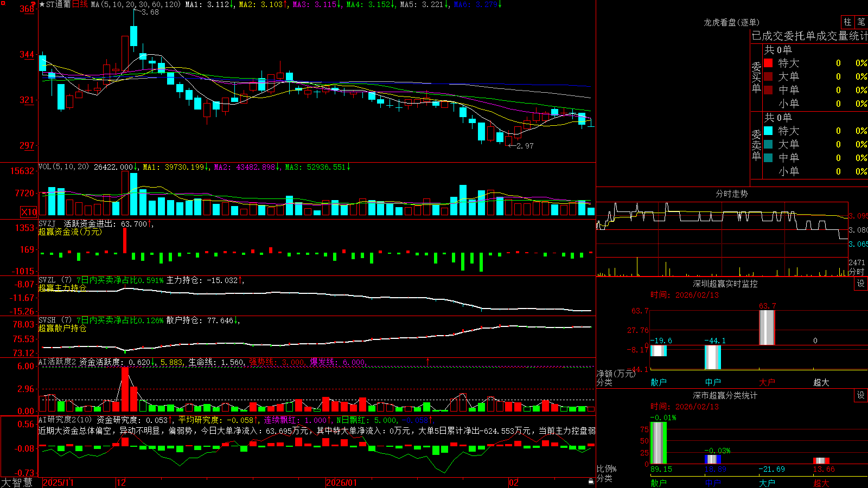Click the red 特大 buy order swatch
Viewport: 868px width, 488px height.
[x=768, y=63]
